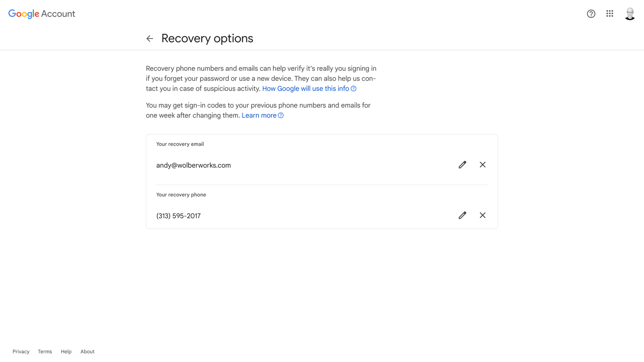
Task: Edit the recovery email with pencil icon
Action: 462,165
